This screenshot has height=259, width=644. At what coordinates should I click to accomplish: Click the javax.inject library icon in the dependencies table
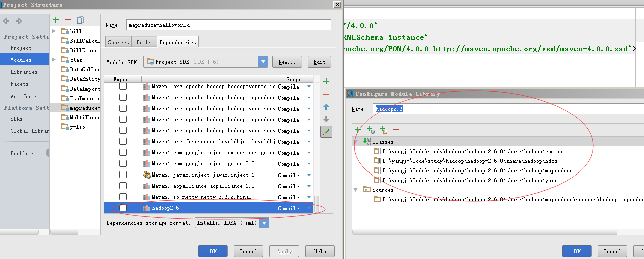(147, 175)
